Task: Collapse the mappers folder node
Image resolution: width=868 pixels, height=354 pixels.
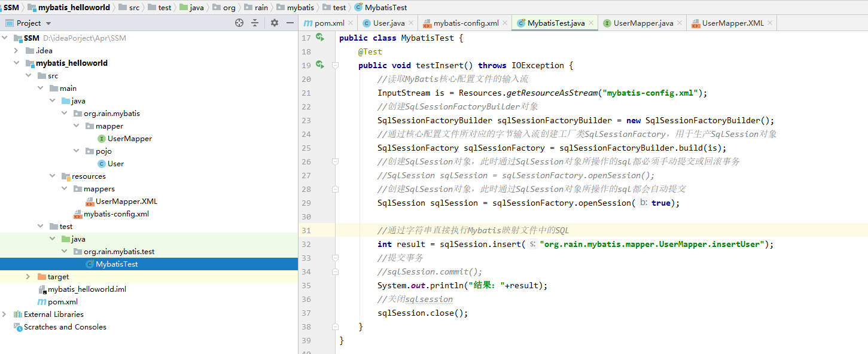Action: [x=65, y=189]
